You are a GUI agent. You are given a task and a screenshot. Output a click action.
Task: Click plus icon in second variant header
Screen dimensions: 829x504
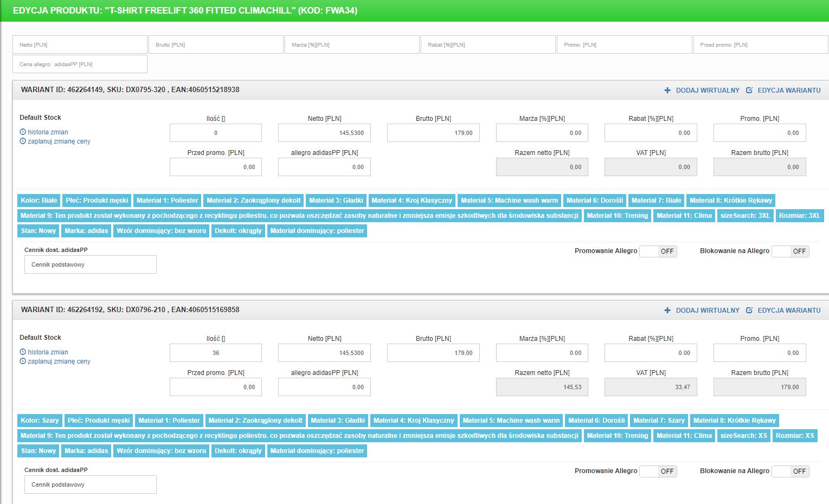click(x=667, y=311)
